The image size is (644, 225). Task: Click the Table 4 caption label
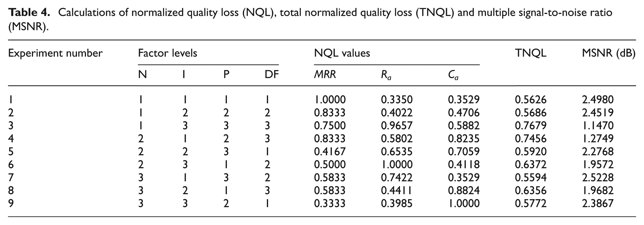29,13
